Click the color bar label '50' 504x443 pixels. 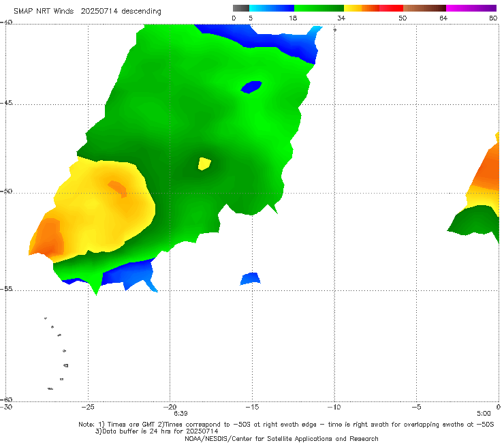(x=403, y=18)
